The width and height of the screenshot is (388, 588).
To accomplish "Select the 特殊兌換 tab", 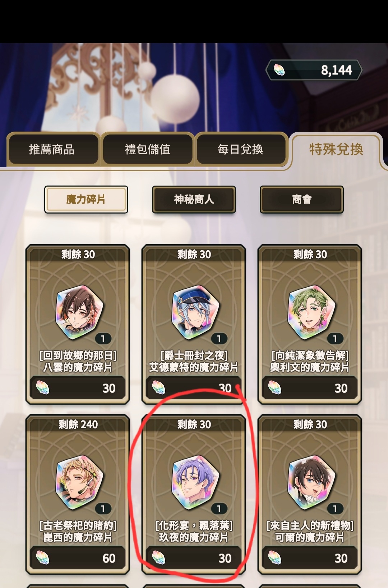I will click(336, 149).
